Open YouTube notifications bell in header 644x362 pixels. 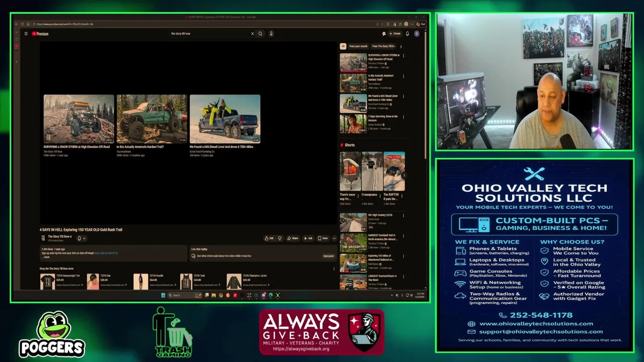(x=408, y=34)
